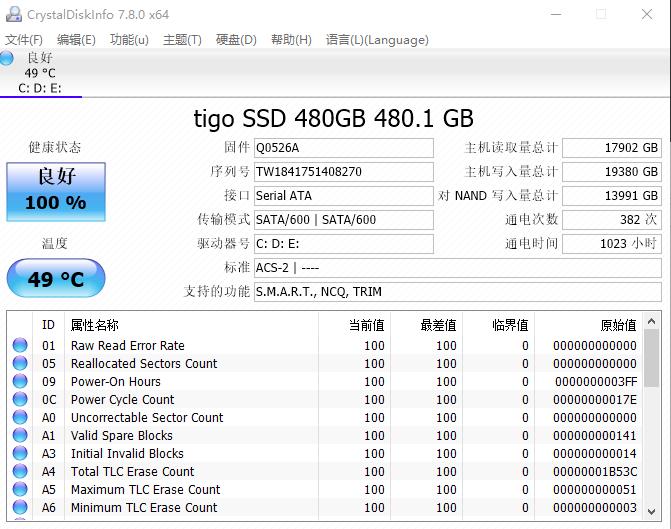The image size is (671, 529).
Task: Click the blue disk status orb beside 良好 49 °C
Action: [x=6, y=58]
